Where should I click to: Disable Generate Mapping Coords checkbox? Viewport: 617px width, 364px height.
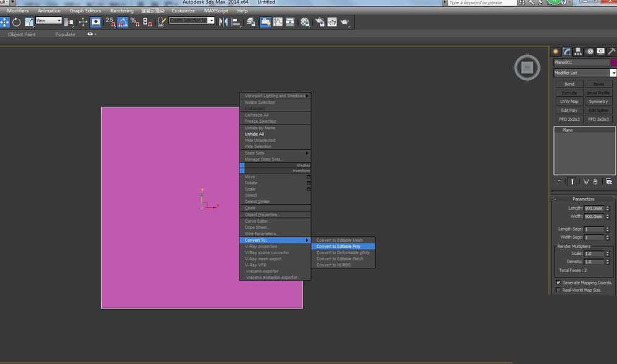click(x=558, y=283)
